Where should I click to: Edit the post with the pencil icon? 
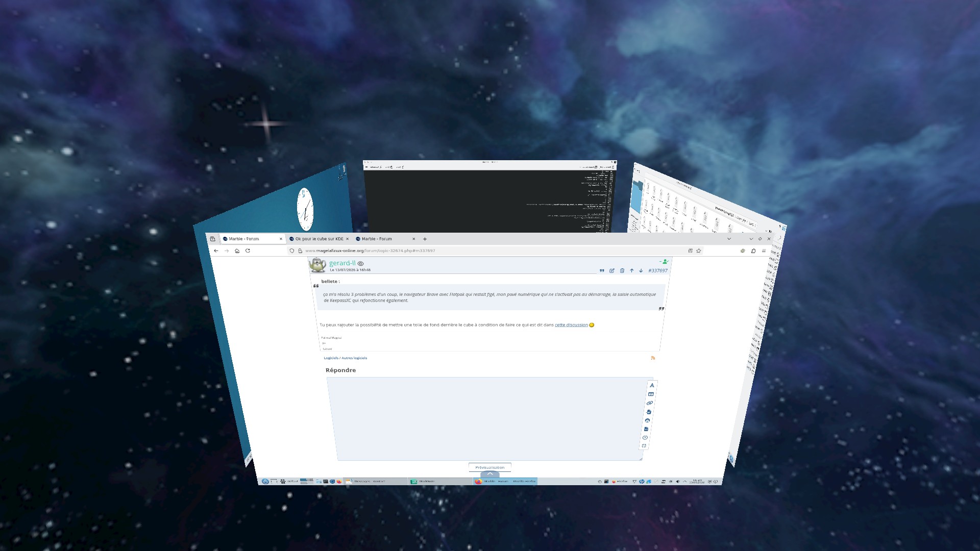[x=612, y=271]
